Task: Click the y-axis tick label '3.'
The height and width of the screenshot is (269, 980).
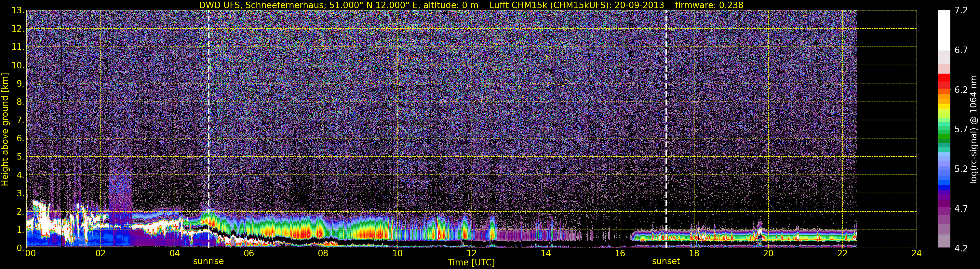Action: (x=20, y=193)
